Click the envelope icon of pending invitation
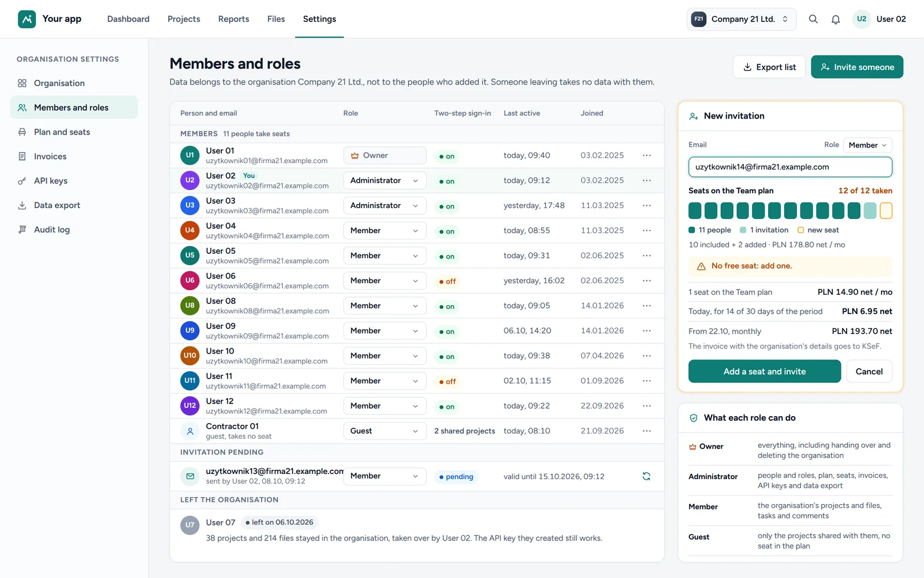Screen dimensions: 924x578 [x=190, y=476]
